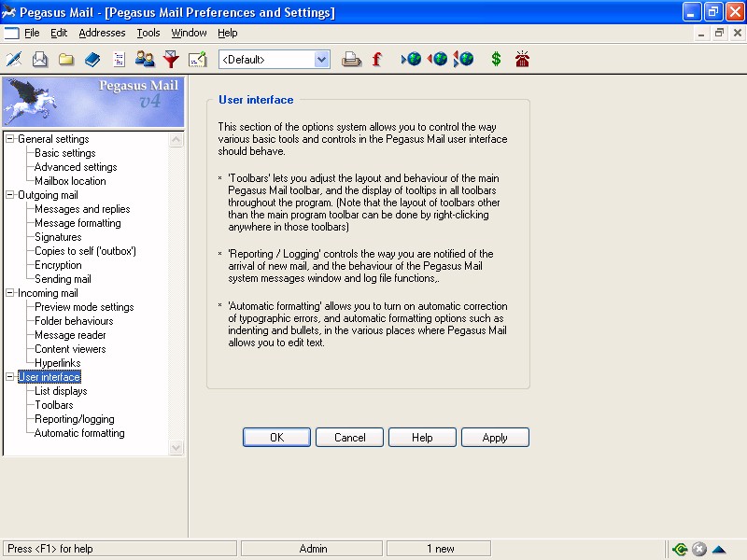Select Messages and replies in the tree
This screenshot has height=560, width=747.
pyautogui.click(x=82, y=209)
